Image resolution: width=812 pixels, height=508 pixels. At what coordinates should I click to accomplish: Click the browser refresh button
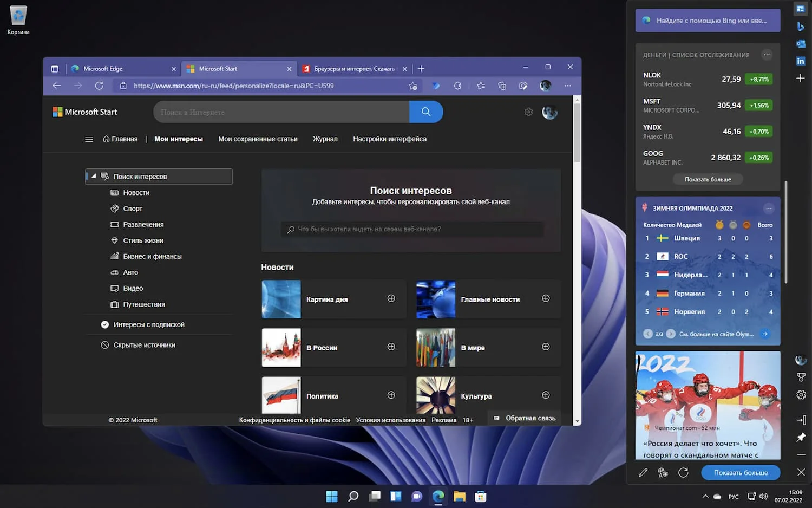click(99, 86)
